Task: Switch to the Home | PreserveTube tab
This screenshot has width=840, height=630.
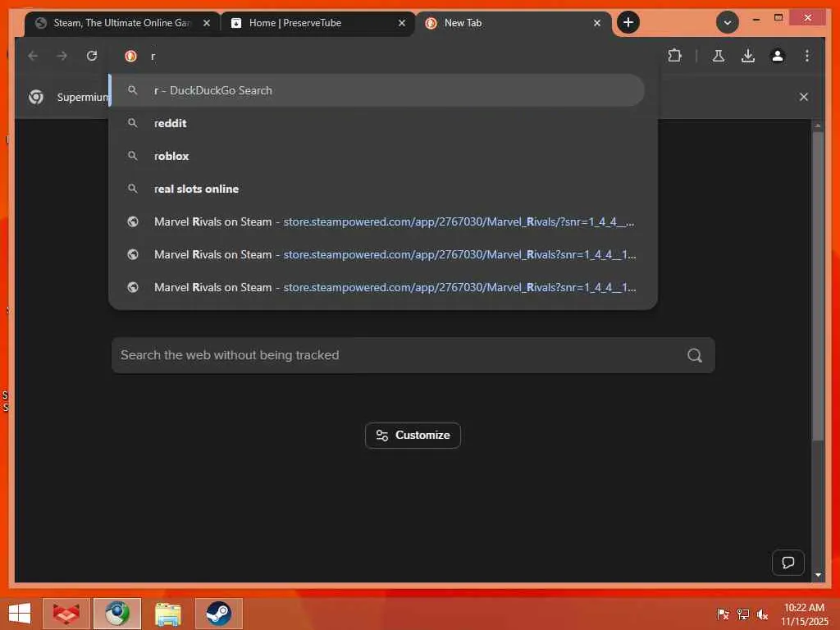Action: [317, 23]
